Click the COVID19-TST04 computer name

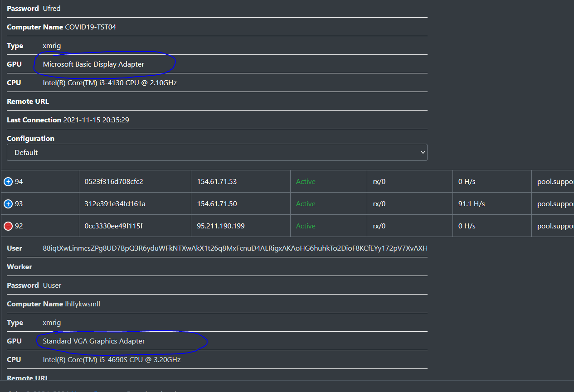88,27
